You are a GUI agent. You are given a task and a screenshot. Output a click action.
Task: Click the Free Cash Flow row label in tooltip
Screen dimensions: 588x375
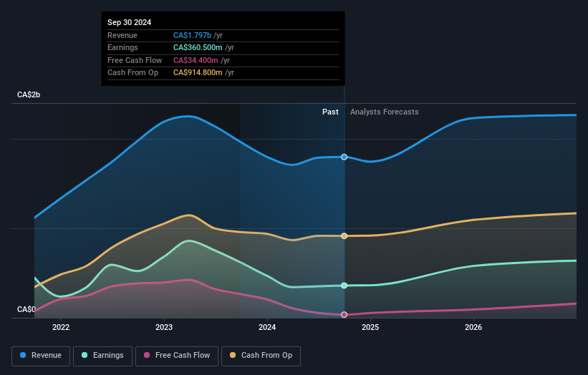tap(135, 60)
